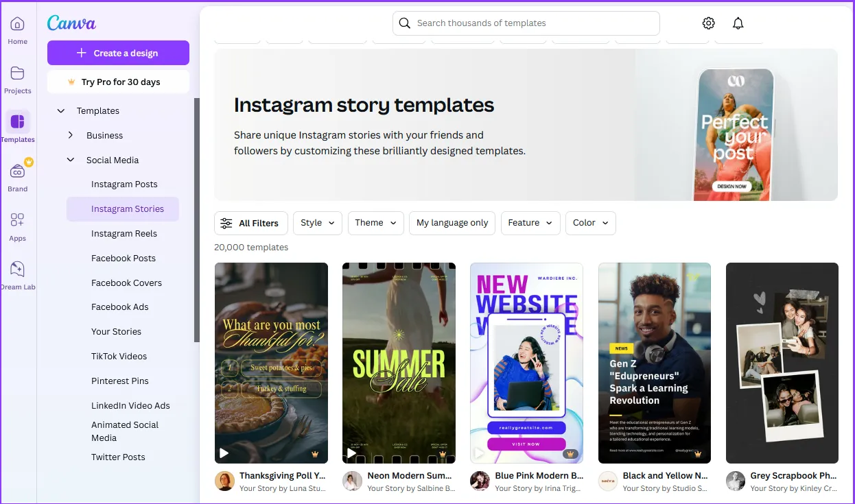Open the Brand kit icon

tap(18, 172)
